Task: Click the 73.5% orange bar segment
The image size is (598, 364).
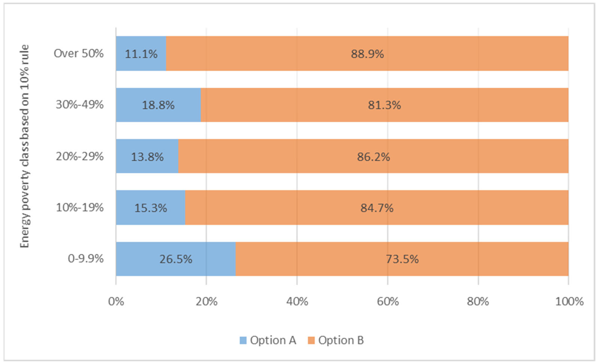Action: (x=402, y=259)
